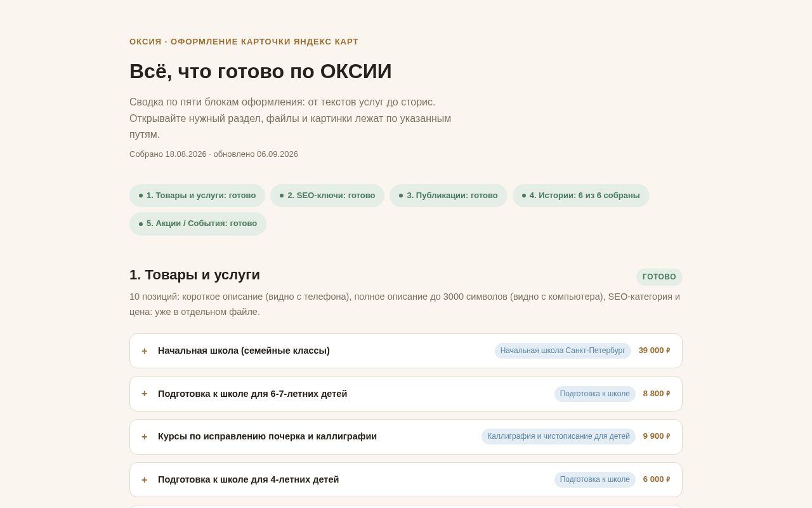Viewport: 812px width, 508px height.
Task: Click Подготовка к школе tag in 4-летних row
Action: click(595, 479)
